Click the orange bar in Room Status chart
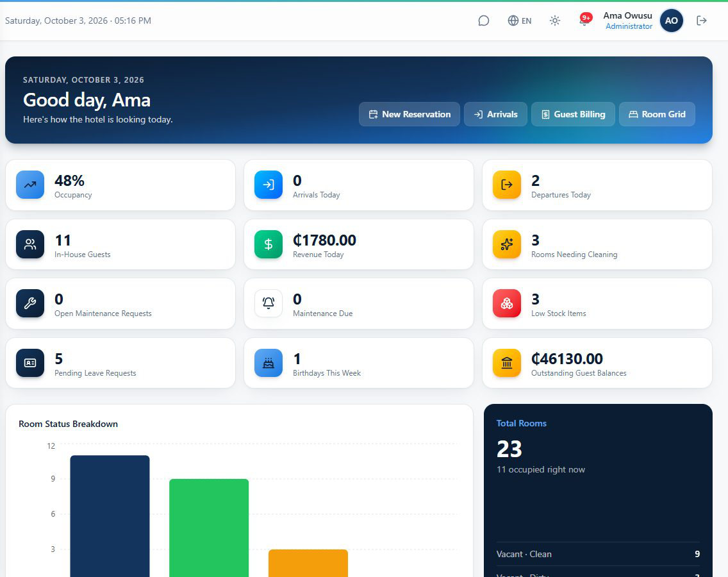The image size is (728, 577). click(308, 563)
